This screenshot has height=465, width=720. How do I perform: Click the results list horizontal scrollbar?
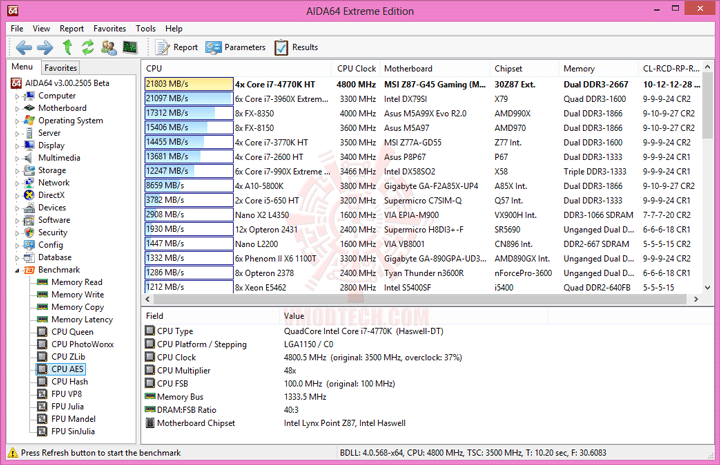click(x=422, y=299)
